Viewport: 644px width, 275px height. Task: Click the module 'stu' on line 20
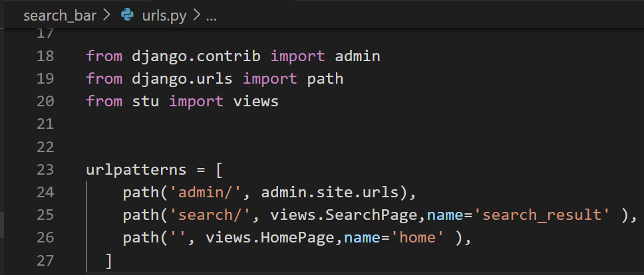[146, 101]
